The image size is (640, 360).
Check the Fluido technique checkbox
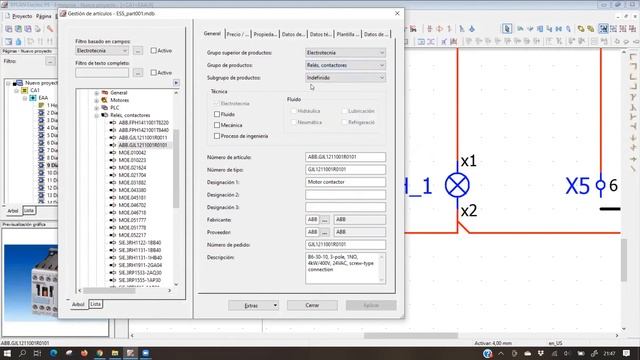pos(217,114)
